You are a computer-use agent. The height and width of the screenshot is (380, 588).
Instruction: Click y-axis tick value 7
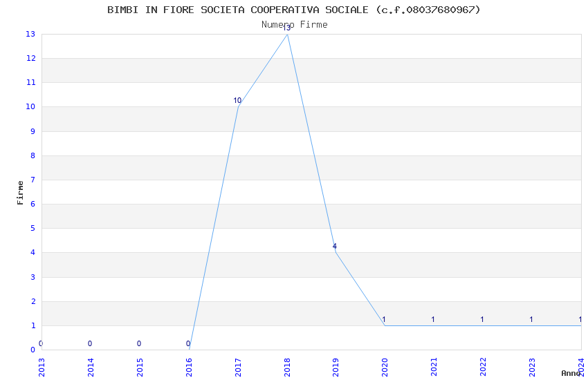33,180
